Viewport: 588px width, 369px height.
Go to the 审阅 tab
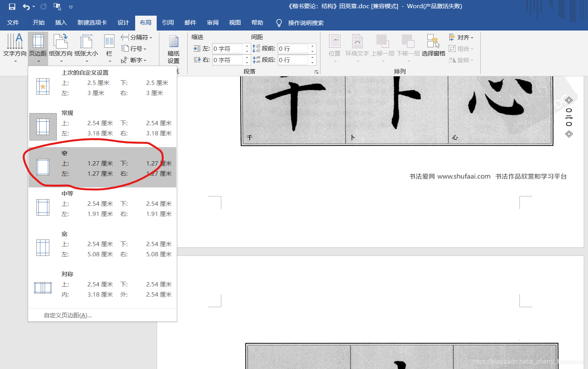213,23
